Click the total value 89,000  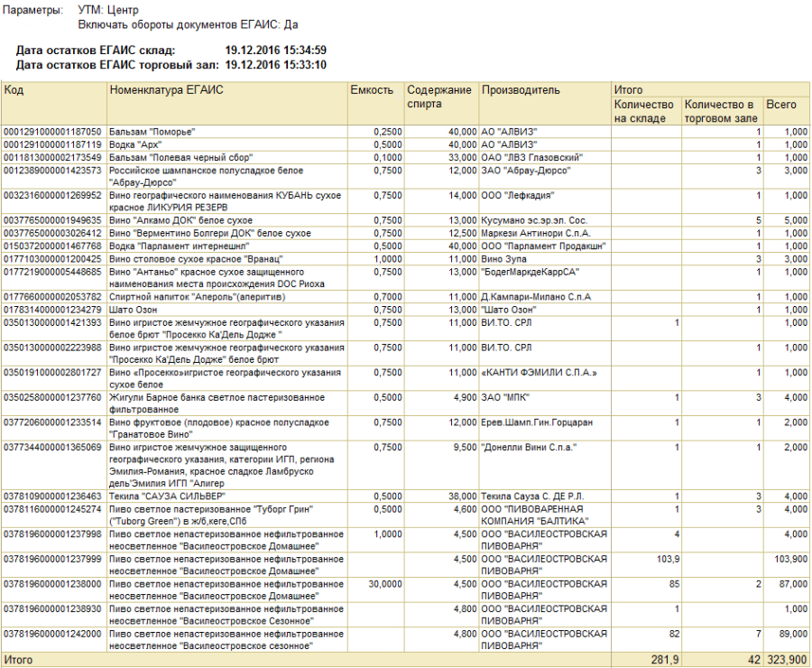793,634
